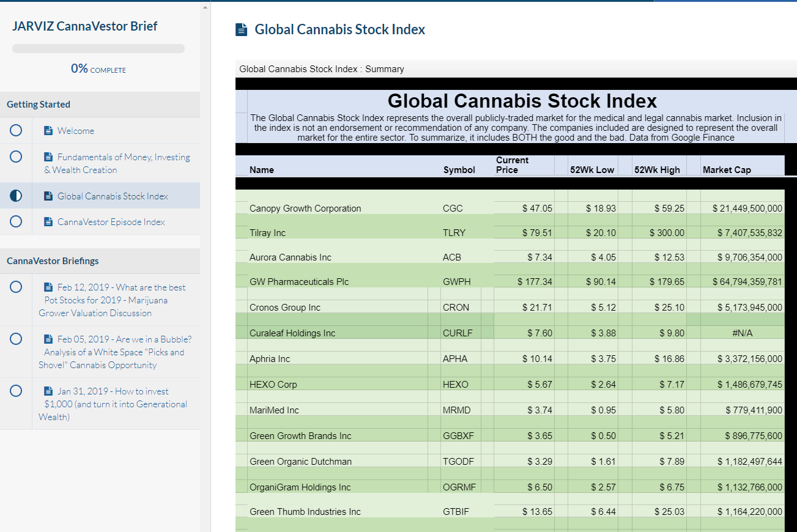The width and height of the screenshot is (797, 532).
Task: Click the $ 21.71 Cronos current price
Action: pyautogui.click(x=537, y=308)
